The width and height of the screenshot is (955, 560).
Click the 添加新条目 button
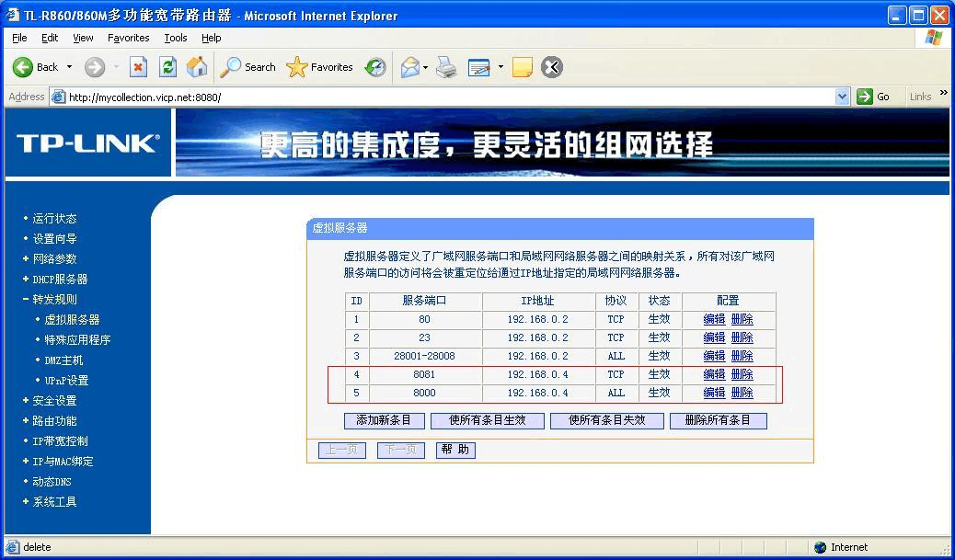click(384, 420)
